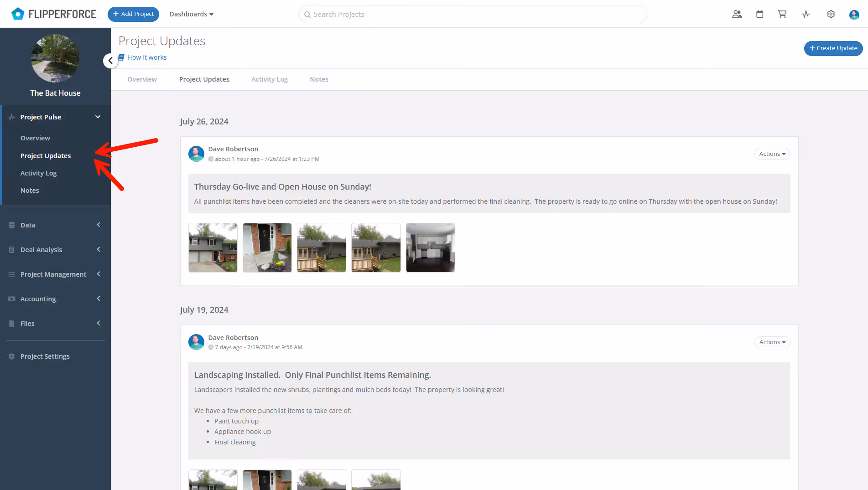Click the Files document icon
This screenshot has height=490, width=868.
(x=12, y=324)
